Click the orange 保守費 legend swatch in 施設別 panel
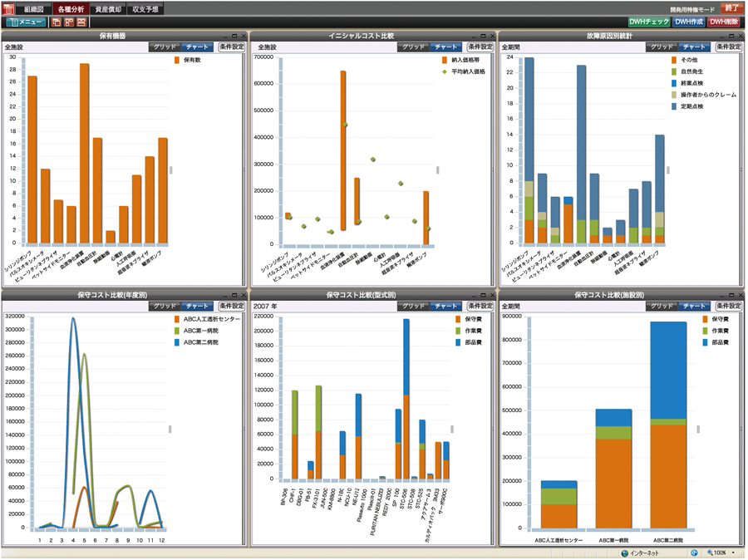The height and width of the screenshot is (560, 748). point(672,319)
